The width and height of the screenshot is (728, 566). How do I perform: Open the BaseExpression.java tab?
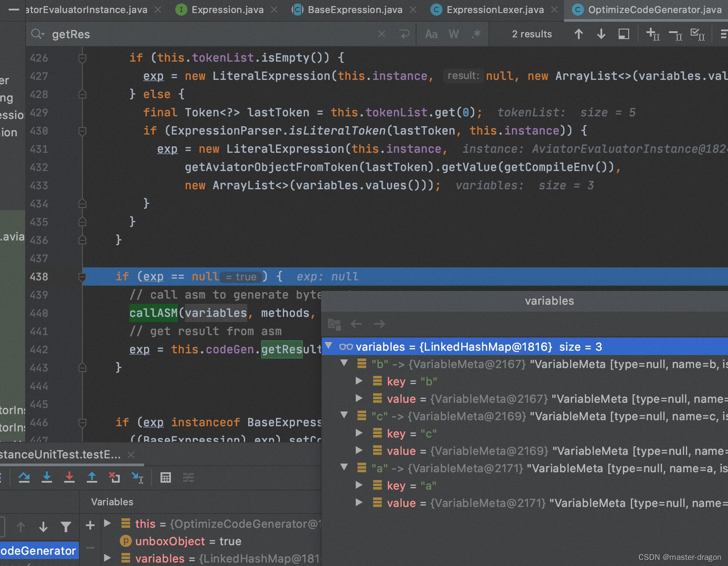pyautogui.click(x=347, y=10)
